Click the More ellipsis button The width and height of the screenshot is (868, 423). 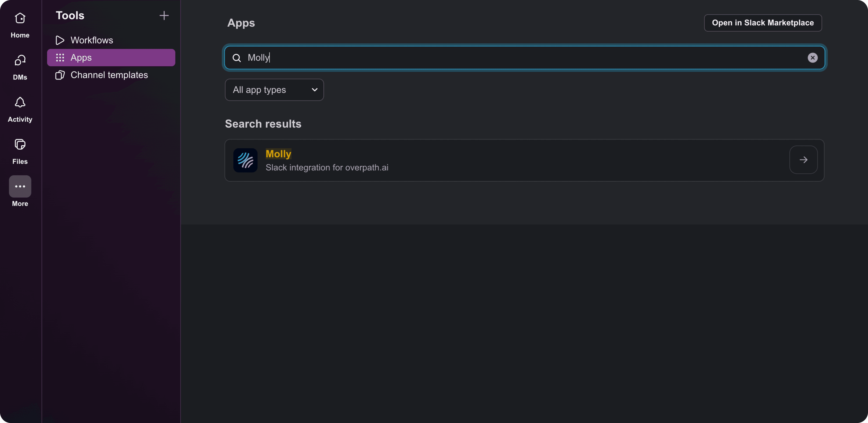pos(20,186)
